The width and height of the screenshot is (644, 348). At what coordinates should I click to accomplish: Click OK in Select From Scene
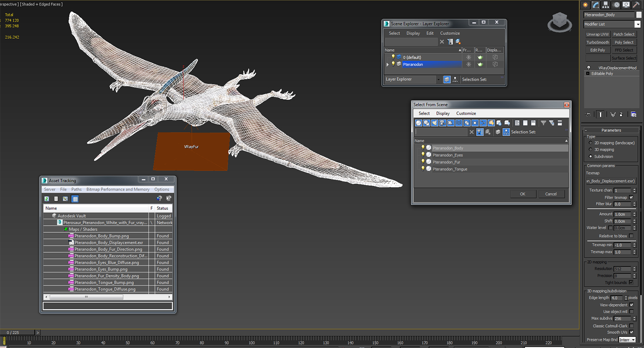click(x=523, y=194)
